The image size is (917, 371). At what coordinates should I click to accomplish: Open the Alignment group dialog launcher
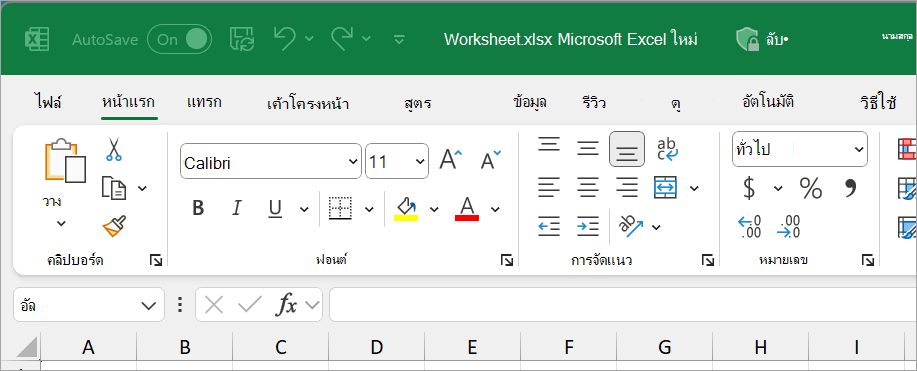pos(708,260)
